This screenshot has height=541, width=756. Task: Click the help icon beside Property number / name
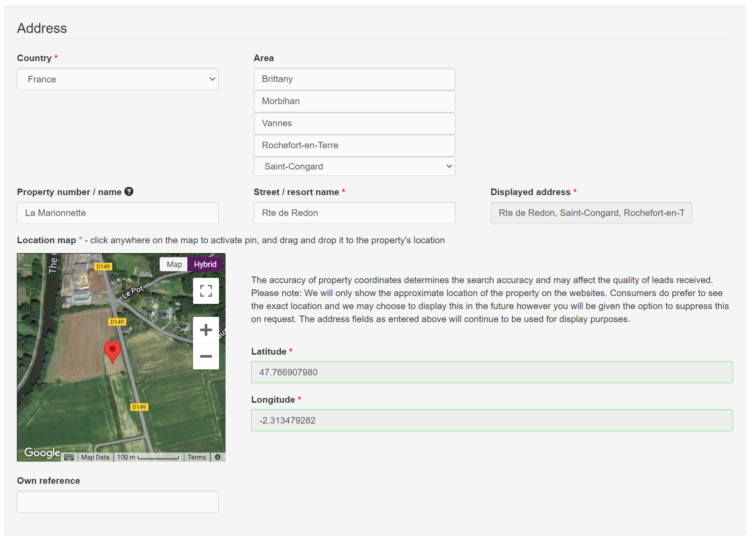(129, 192)
